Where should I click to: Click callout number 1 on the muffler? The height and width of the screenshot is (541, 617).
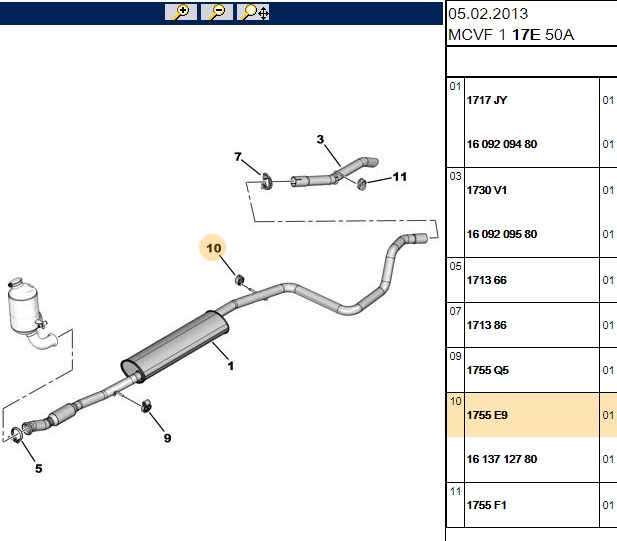[x=231, y=366]
